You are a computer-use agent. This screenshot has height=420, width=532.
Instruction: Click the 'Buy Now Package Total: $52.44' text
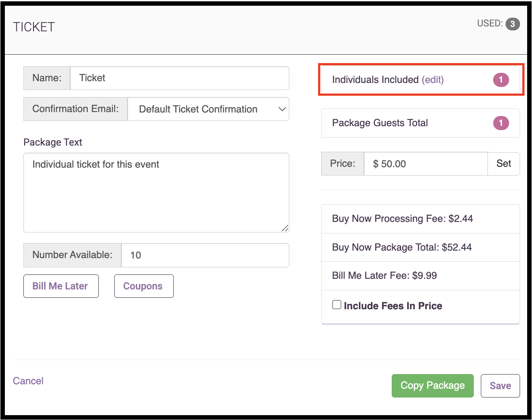[x=402, y=247]
